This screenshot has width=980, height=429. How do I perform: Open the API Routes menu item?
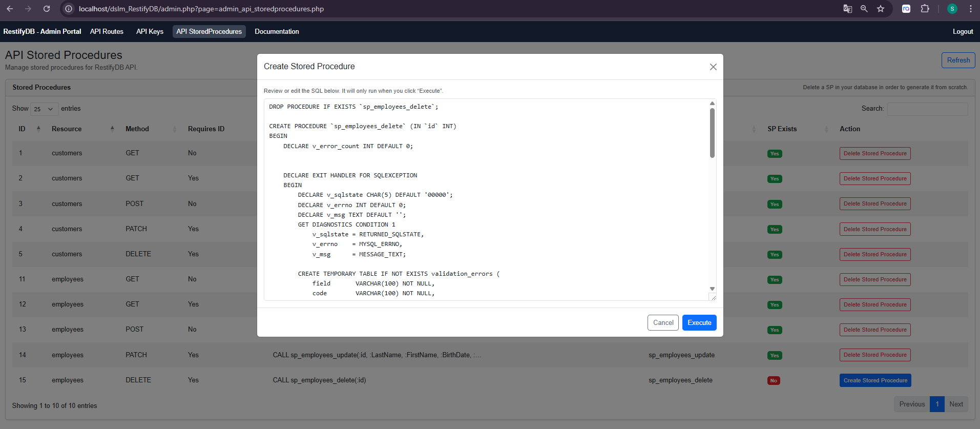tap(107, 32)
